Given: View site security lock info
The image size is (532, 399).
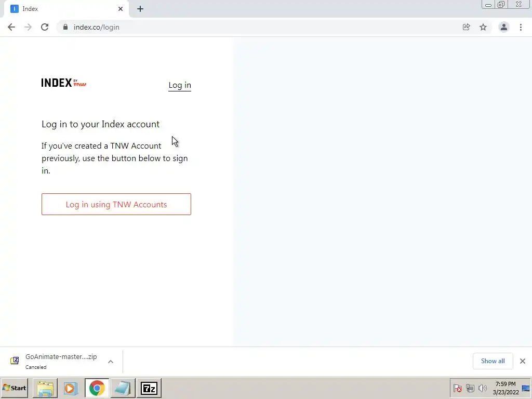Looking at the screenshot, I should (x=65, y=27).
